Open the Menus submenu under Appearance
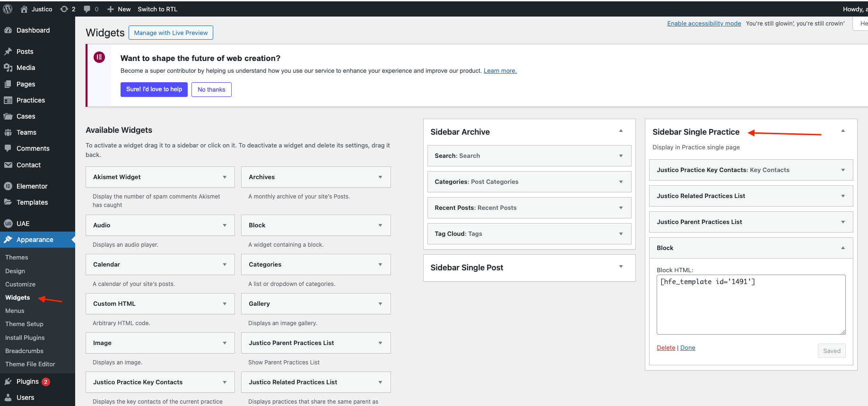 click(x=15, y=311)
